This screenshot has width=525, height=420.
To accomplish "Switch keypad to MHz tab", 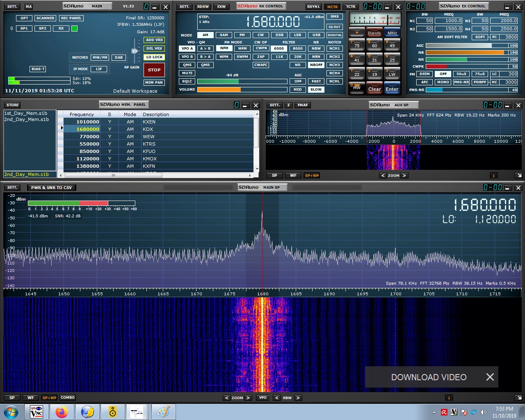I will click(392, 33).
